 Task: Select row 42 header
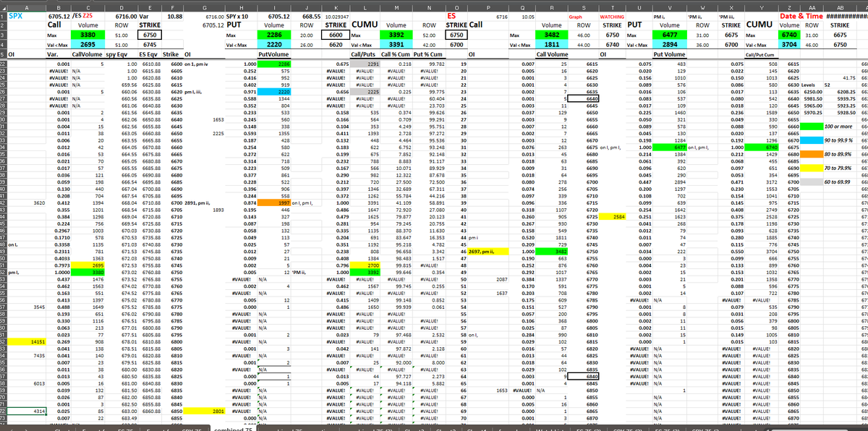[3, 205]
